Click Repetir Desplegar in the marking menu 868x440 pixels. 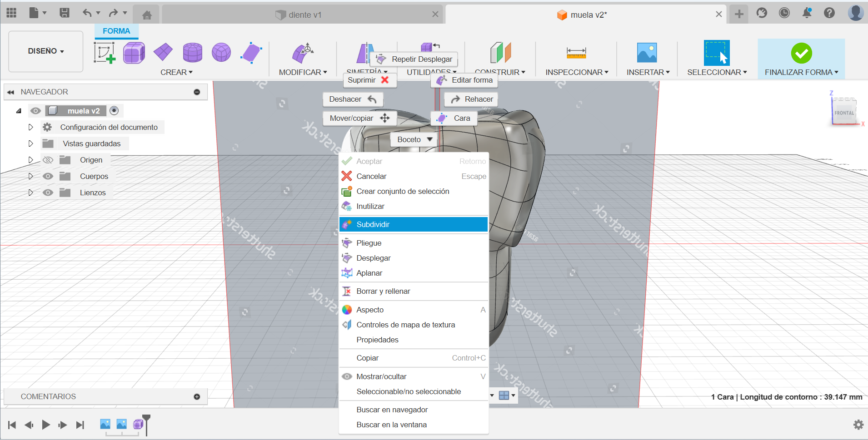[414, 59]
